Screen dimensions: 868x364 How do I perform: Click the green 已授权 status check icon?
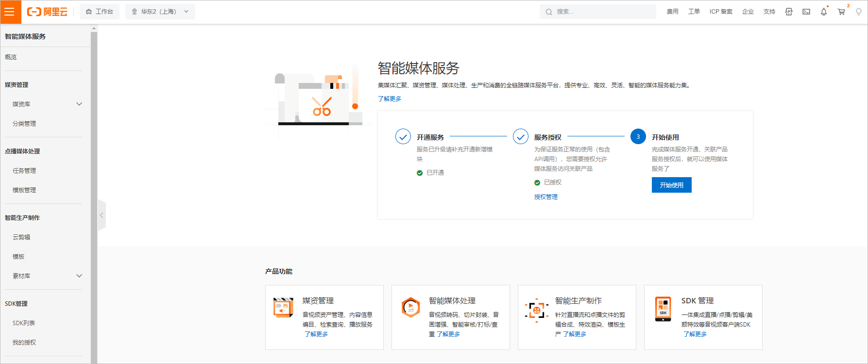pos(537,182)
